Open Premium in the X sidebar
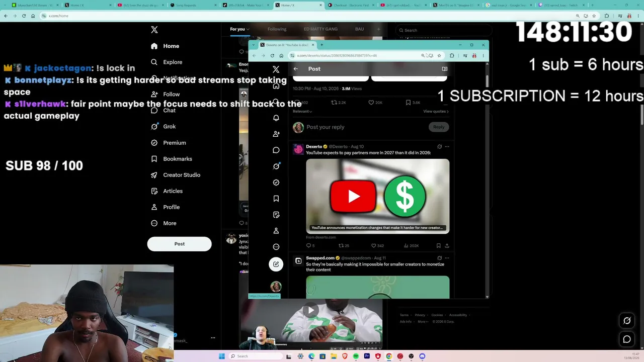 tap(169, 143)
